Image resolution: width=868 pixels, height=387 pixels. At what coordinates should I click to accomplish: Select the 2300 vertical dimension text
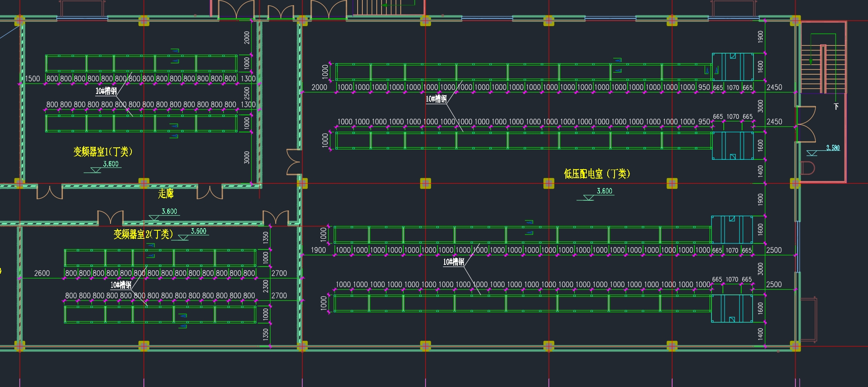266,286
